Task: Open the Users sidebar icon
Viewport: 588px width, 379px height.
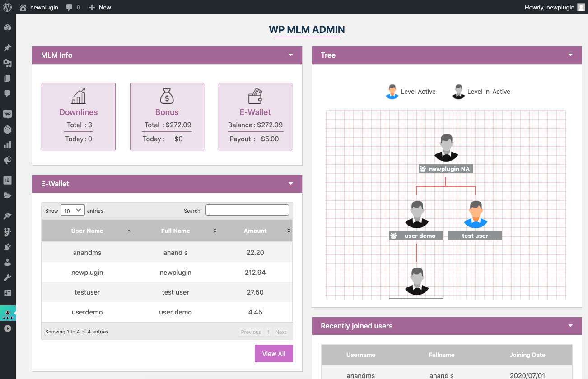Action: coord(7,263)
